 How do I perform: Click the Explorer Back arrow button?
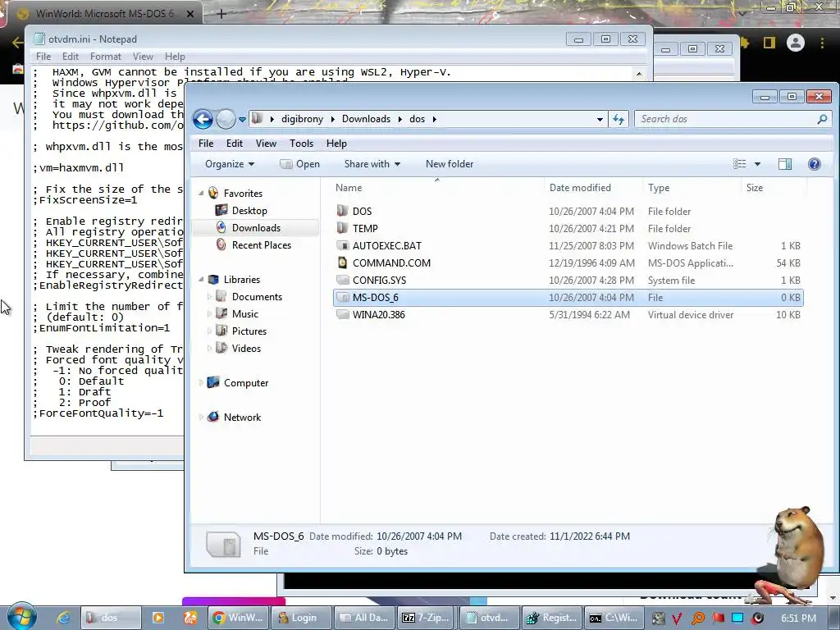click(203, 119)
